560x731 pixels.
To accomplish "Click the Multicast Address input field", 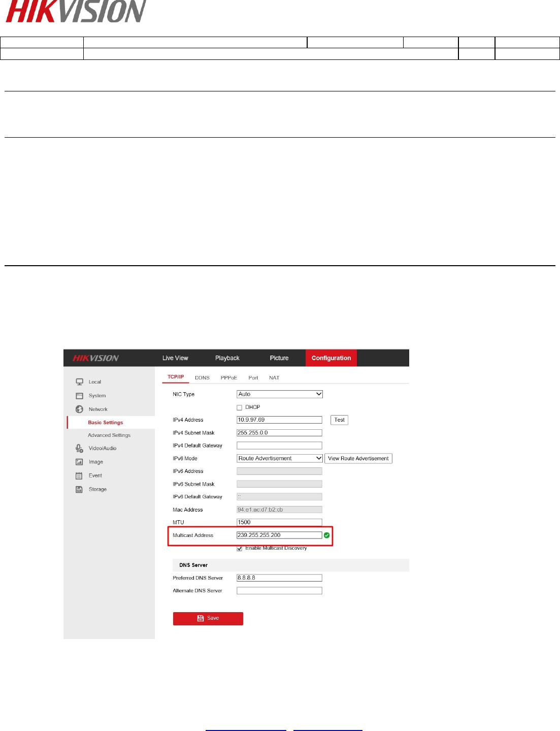I will 279,535.
